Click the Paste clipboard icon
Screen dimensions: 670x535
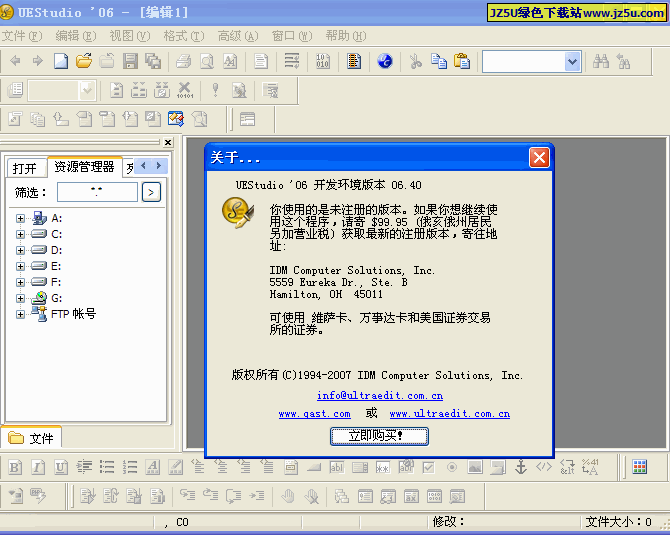462,61
